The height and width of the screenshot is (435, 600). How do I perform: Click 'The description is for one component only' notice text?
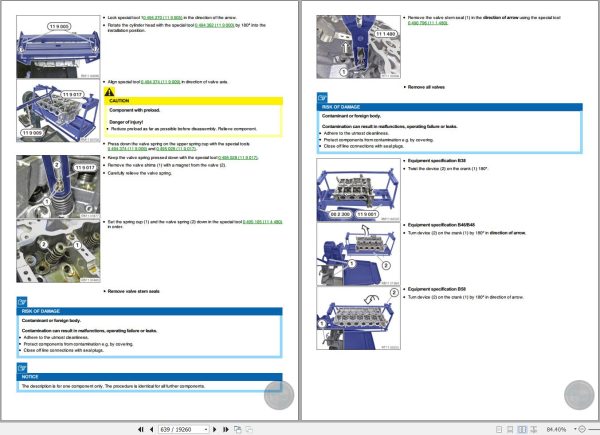tap(113, 386)
